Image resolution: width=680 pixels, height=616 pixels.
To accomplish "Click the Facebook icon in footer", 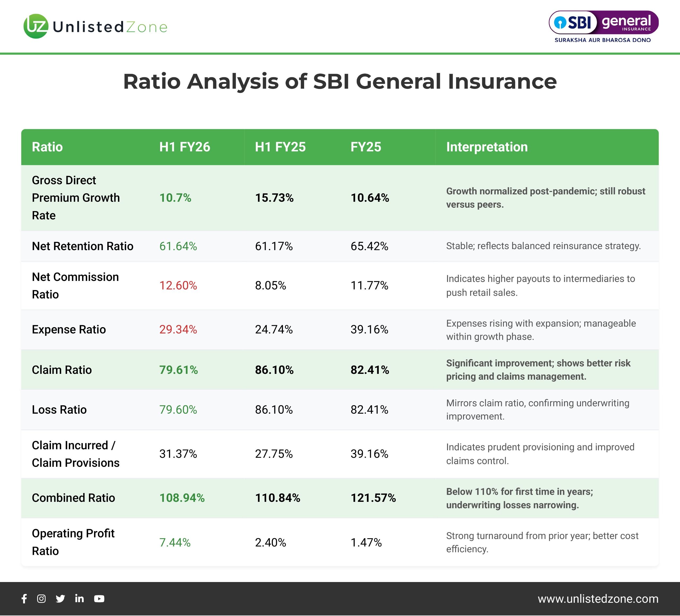I will (x=24, y=598).
